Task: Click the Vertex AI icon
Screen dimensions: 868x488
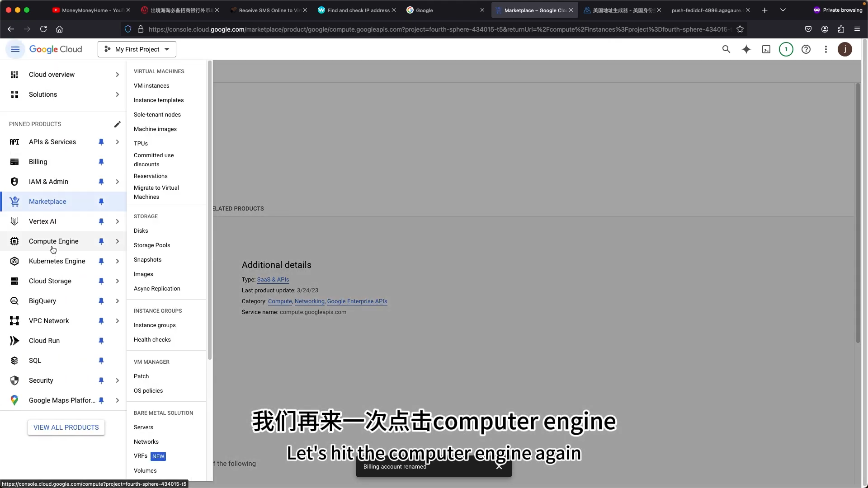Action: pyautogui.click(x=14, y=221)
